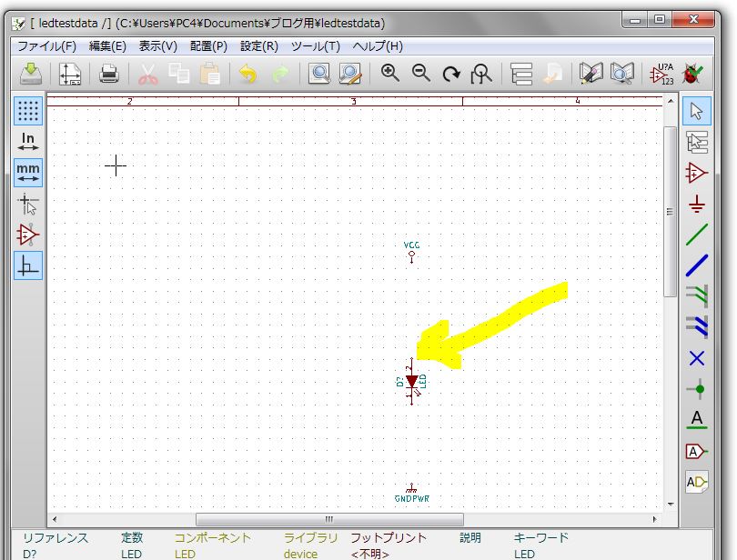Open the 設定(R) menu
The image size is (737, 560).
coord(259,46)
